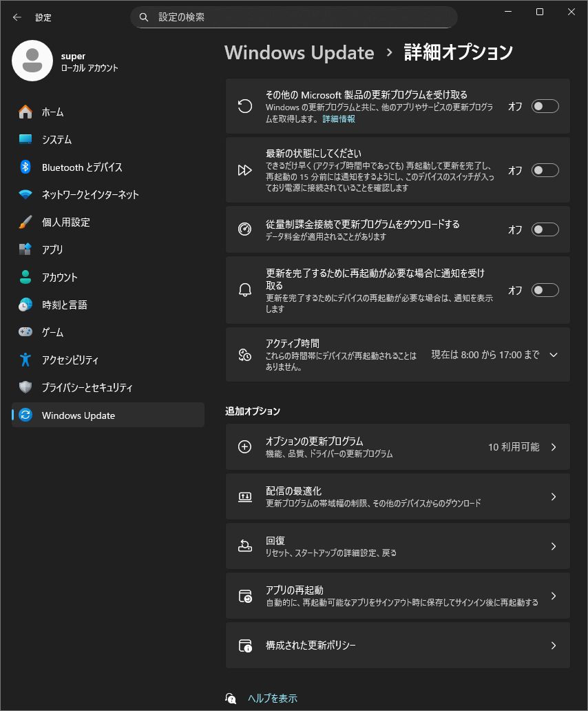Enable restart notification toggle

pos(545,290)
